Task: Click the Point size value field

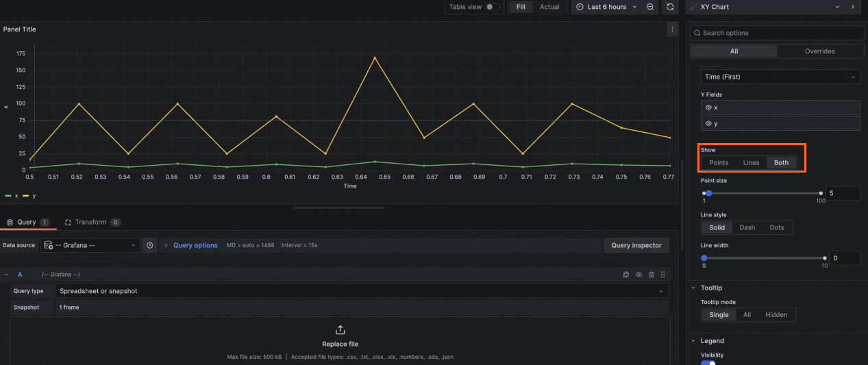Action: click(843, 193)
